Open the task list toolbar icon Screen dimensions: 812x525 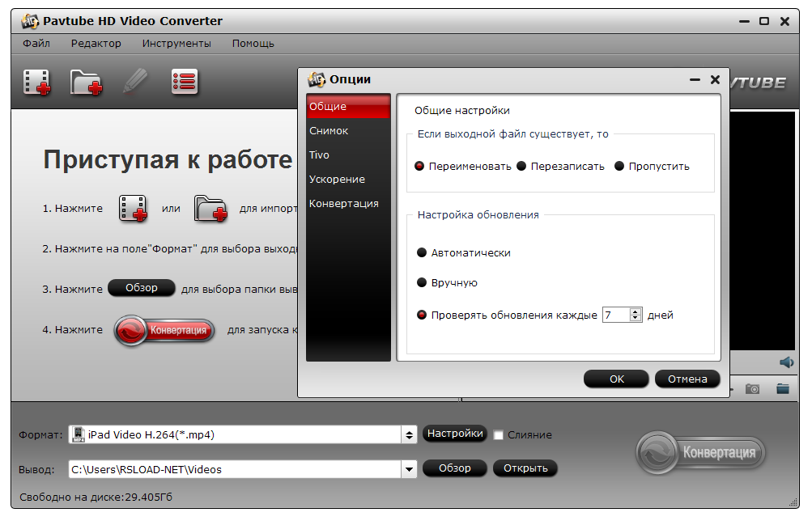coord(185,82)
